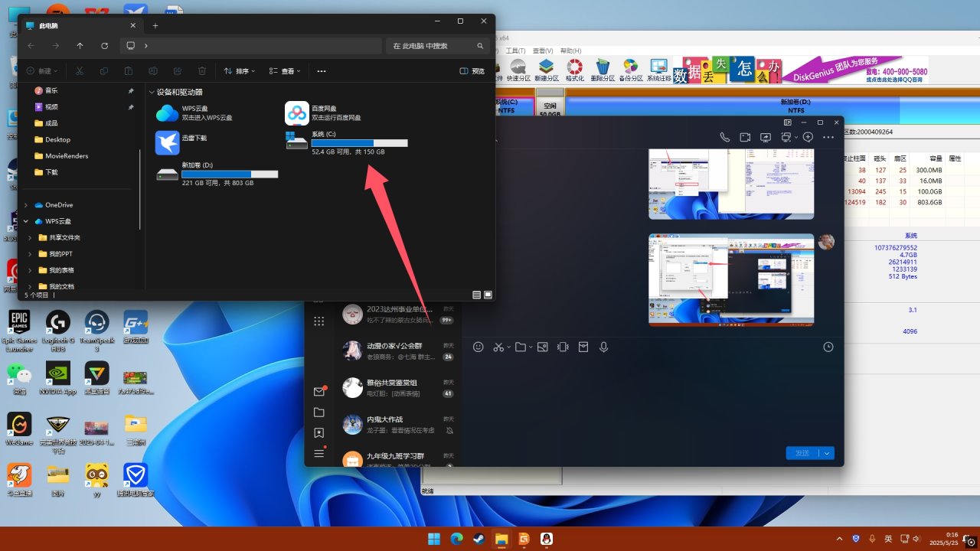This screenshot has width=980, height=551.
Task: Start a video call in QQ chat
Action: [745, 138]
